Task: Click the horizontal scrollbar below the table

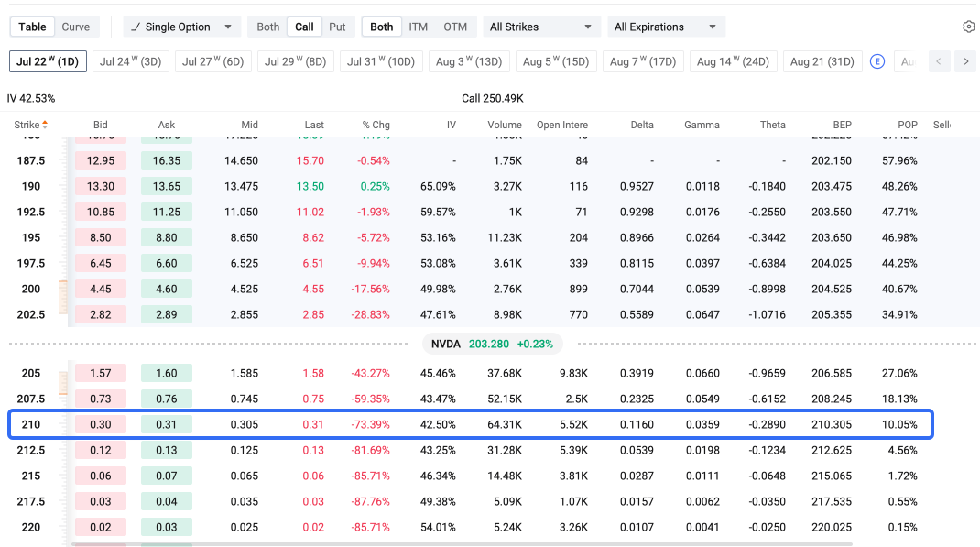Action: tap(463, 544)
